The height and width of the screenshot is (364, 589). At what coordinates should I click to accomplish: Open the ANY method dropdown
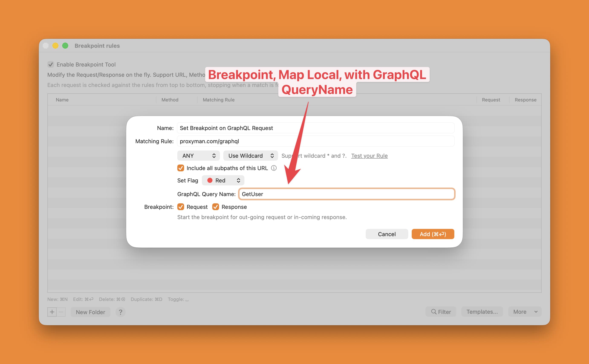[198, 156]
